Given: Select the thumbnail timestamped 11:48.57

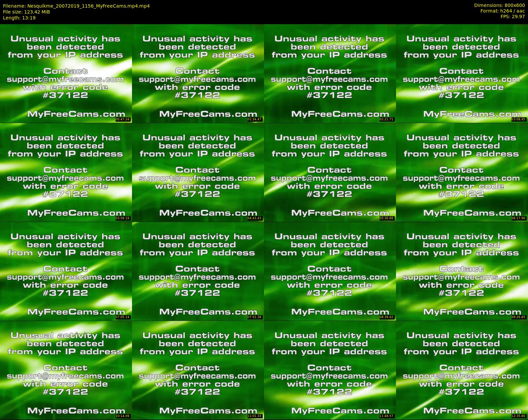Looking at the screenshot, I should point(330,370).
